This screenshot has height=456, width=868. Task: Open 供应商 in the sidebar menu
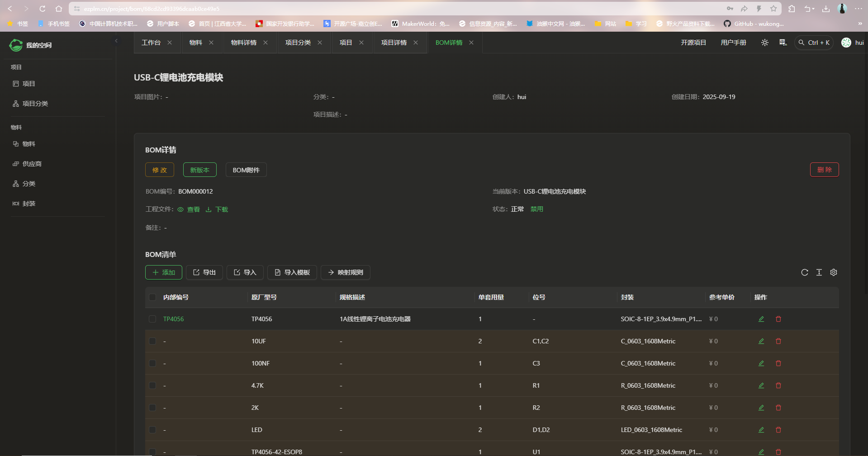[x=32, y=164]
